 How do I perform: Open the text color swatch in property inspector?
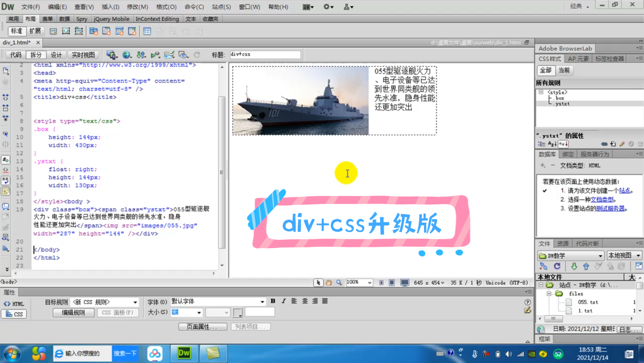click(238, 312)
